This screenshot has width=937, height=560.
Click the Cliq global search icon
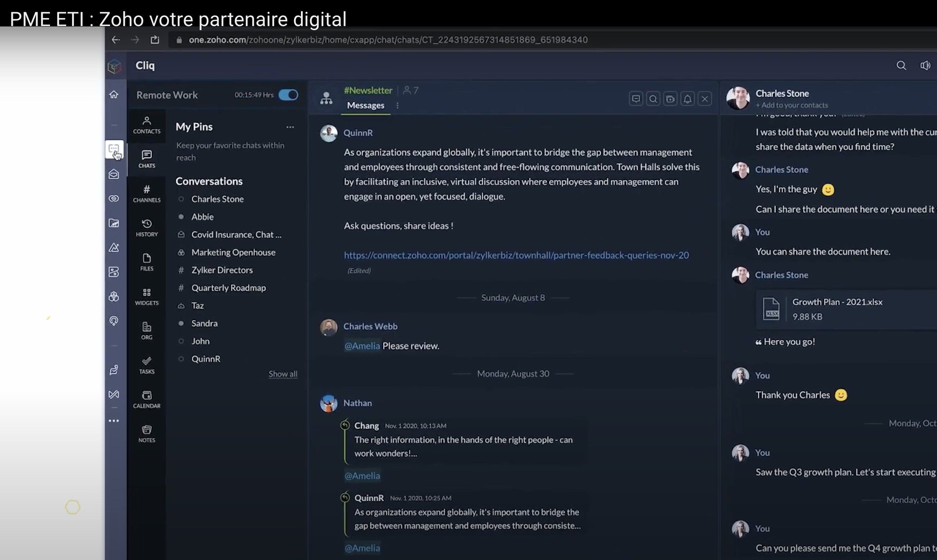[x=901, y=66]
